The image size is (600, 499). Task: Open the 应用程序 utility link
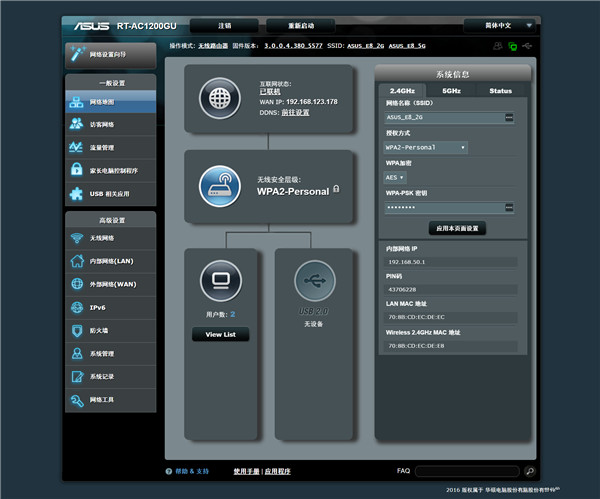(277, 471)
